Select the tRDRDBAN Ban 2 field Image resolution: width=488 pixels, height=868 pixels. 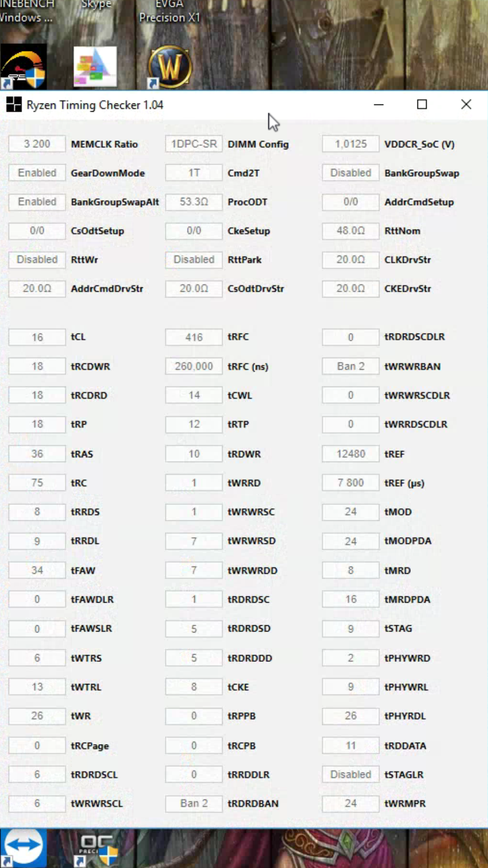194,803
